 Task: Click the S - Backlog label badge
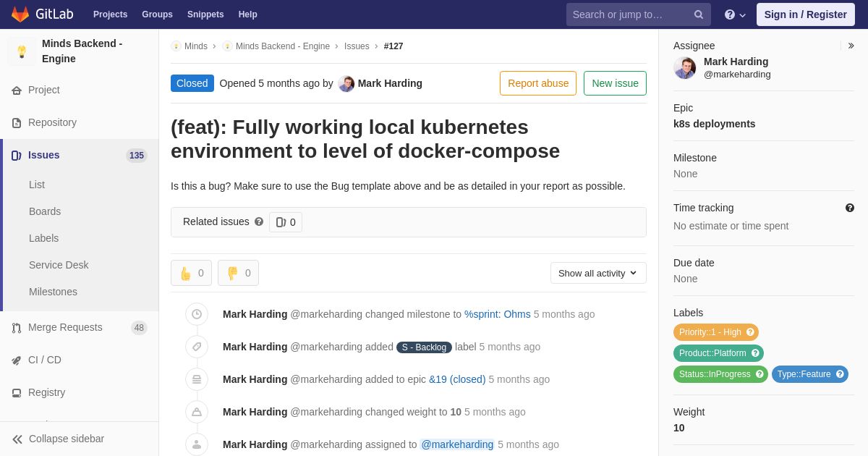(x=424, y=347)
